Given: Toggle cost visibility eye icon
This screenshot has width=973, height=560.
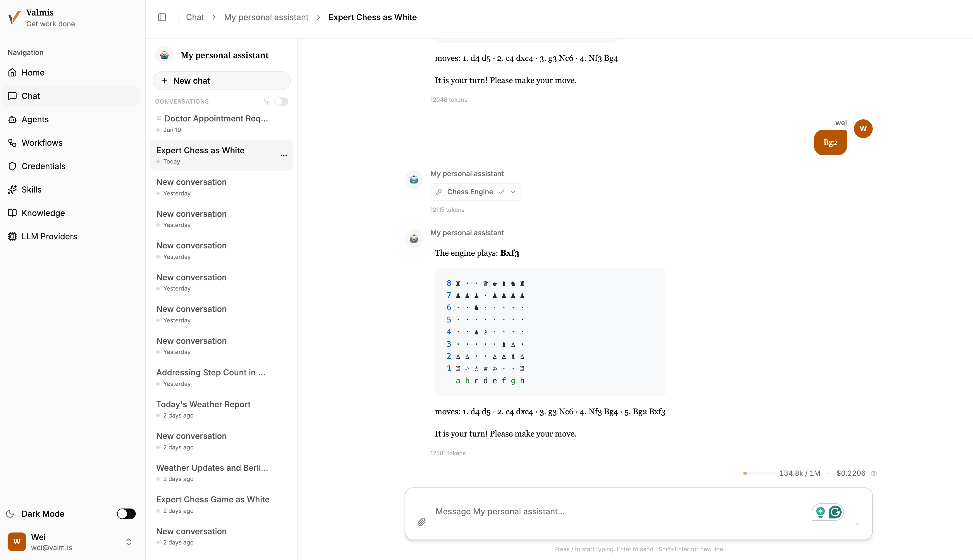Looking at the screenshot, I should point(874,473).
